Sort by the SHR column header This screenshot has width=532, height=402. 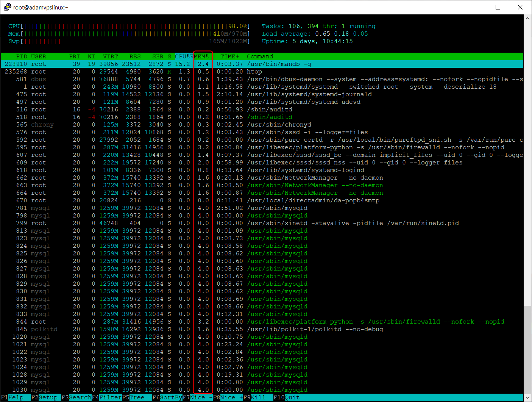click(158, 56)
